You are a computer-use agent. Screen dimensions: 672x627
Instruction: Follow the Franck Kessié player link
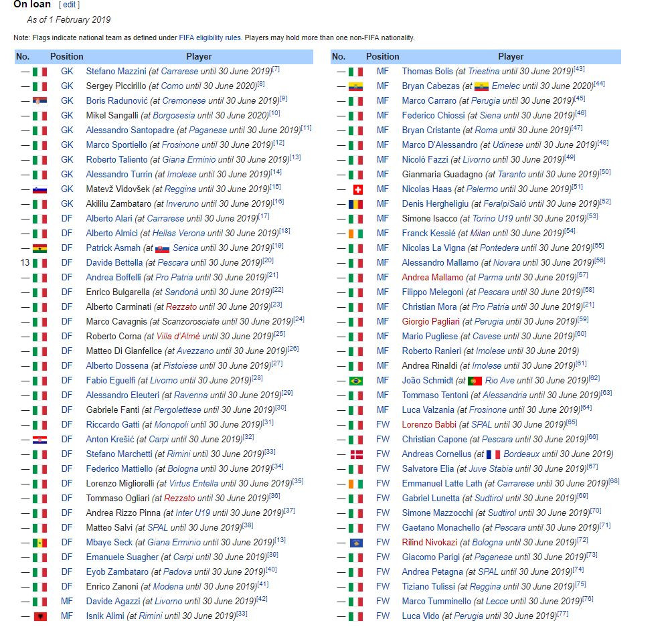[x=428, y=233]
